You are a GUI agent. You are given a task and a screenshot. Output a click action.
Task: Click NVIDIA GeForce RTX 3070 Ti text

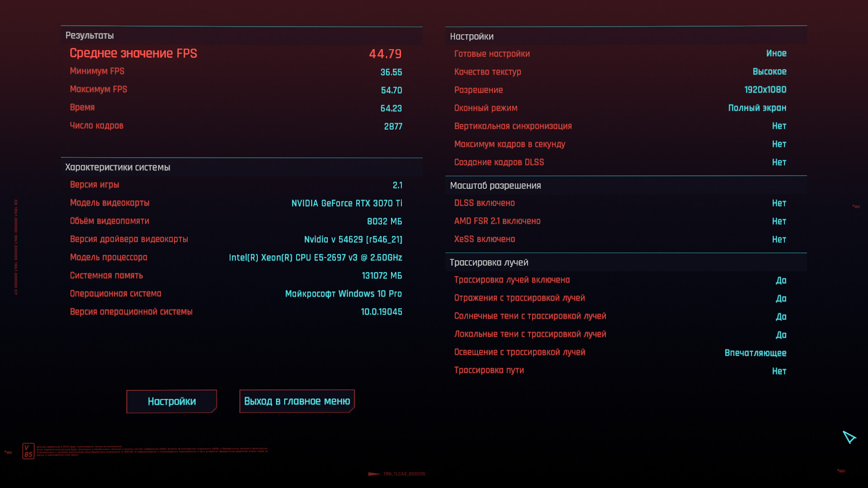[346, 203]
